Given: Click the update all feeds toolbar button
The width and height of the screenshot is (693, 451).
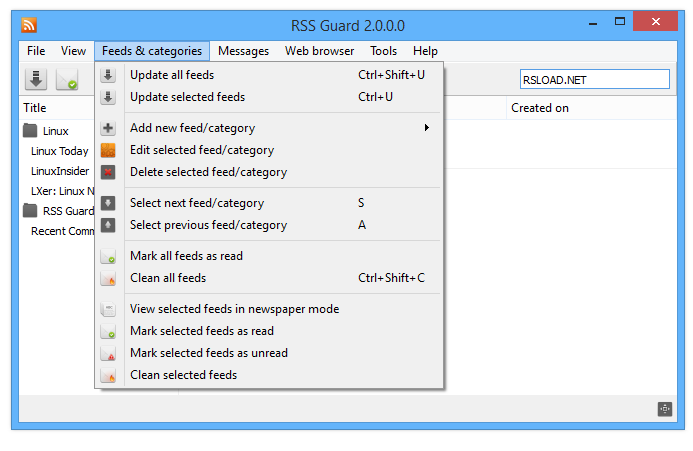Looking at the screenshot, I should (x=36, y=80).
